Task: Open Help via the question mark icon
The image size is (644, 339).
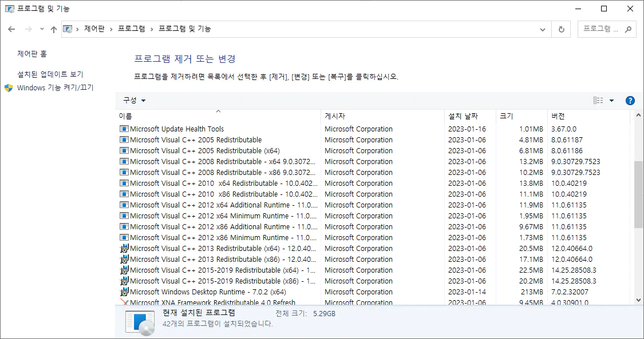Action: (x=630, y=100)
